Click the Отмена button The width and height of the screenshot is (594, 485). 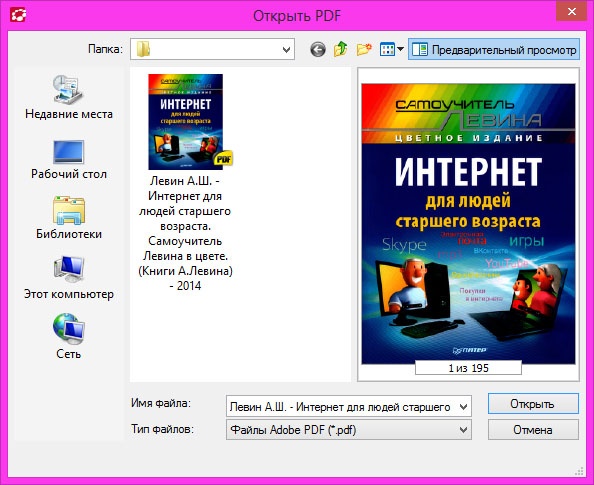pyautogui.click(x=533, y=430)
